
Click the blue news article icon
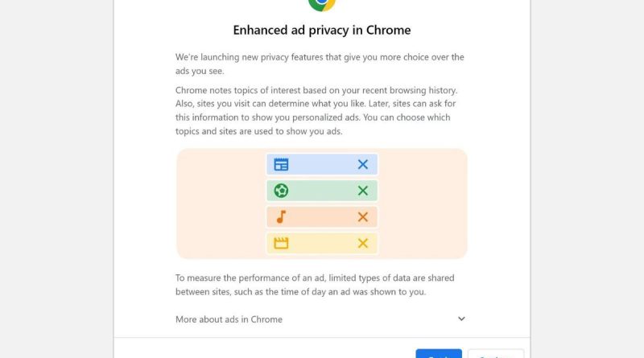pos(281,164)
